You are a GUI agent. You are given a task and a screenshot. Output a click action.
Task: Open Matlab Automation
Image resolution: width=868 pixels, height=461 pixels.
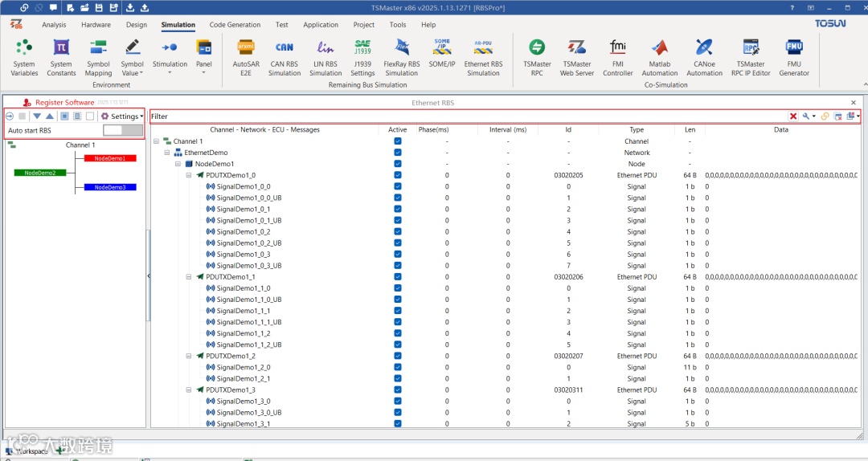[659, 57]
